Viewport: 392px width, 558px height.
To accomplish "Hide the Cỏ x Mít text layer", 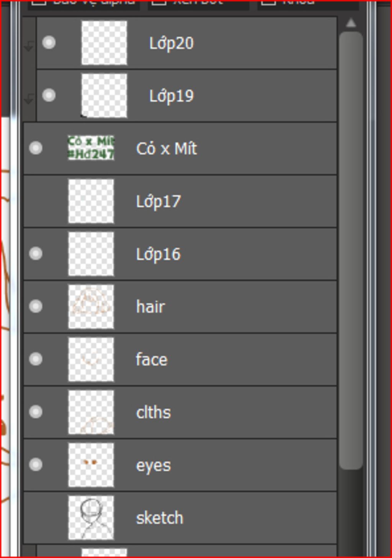I will pyautogui.click(x=36, y=148).
